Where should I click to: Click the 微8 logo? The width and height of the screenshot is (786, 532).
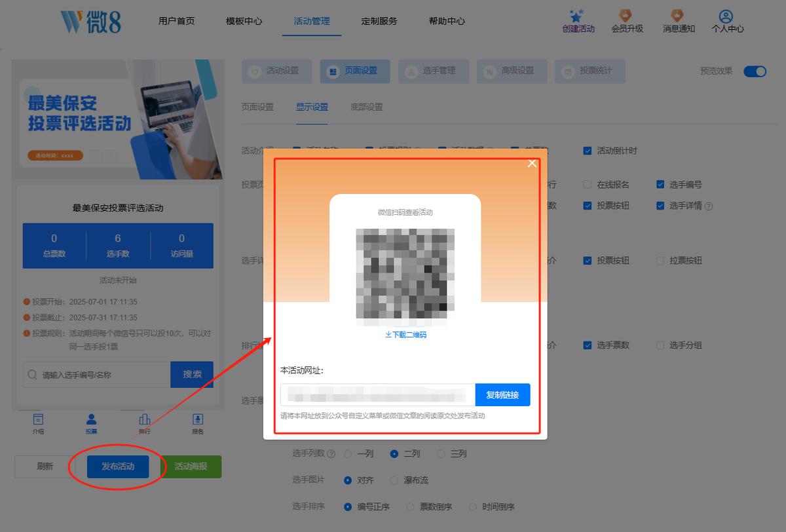point(91,21)
